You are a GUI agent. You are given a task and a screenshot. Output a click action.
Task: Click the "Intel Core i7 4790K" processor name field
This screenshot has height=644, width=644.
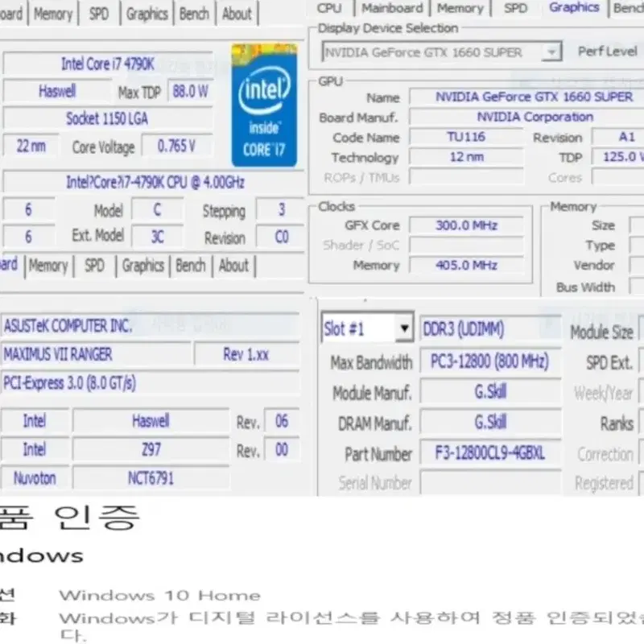click(x=108, y=64)
